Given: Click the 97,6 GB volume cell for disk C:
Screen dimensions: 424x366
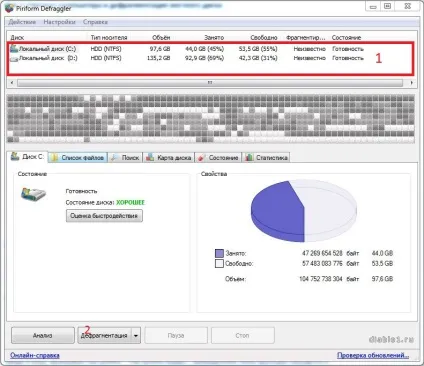Looking at the screenshot, I should (160, 49).
